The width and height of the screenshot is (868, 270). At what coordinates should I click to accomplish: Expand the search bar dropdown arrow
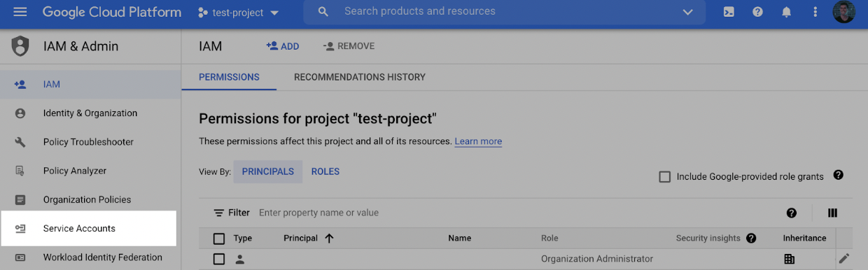pyautogui.click(x=687, y=13)
